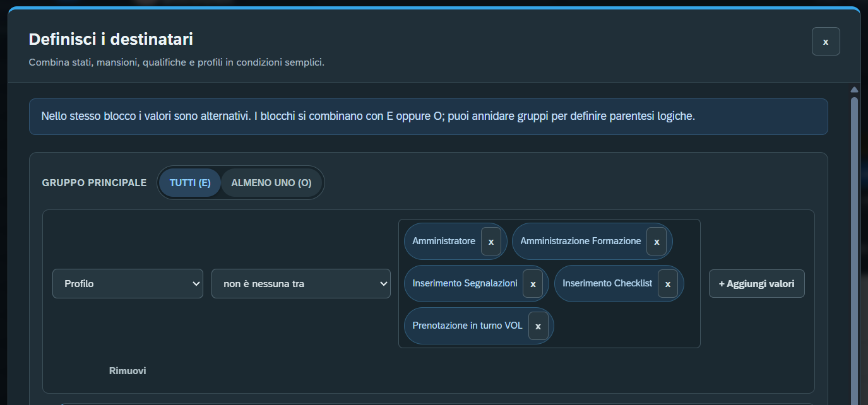The width and height of the screenshot is (868, 405).
Task: Click the Amministratore chip label
Action: [444, 241]
